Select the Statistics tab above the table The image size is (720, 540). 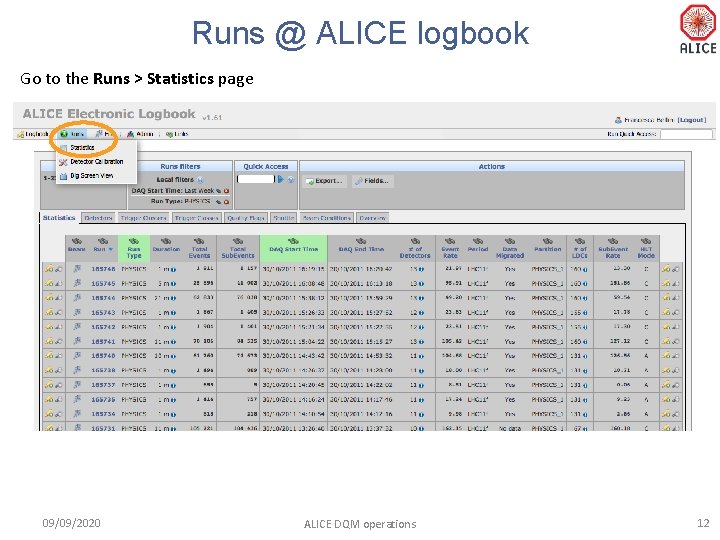point(59,218)
